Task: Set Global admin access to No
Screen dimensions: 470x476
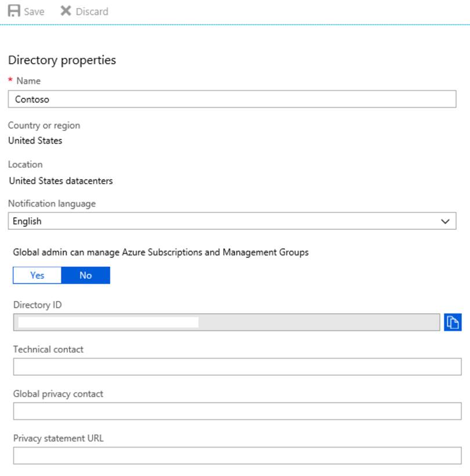Action: pyautogui.click(x=86, y=275)
